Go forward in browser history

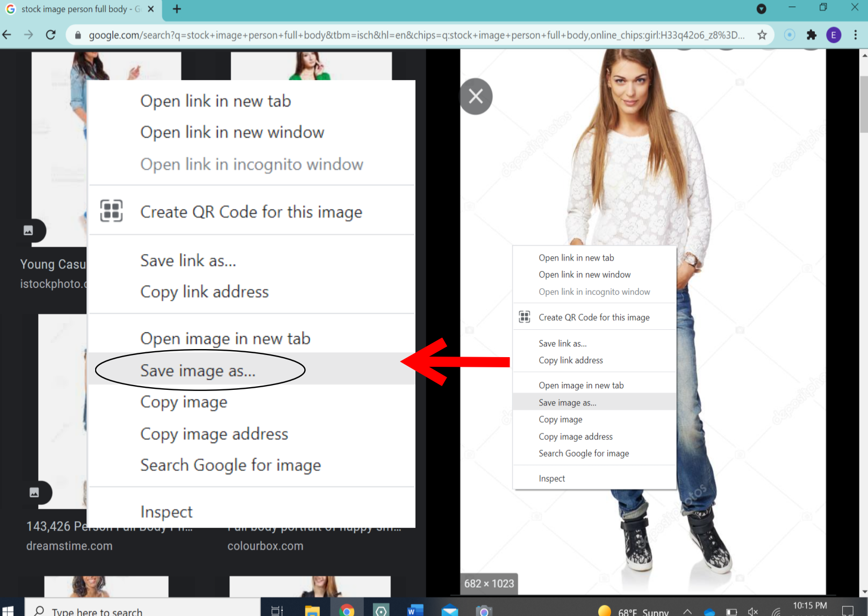click(28, 35)
